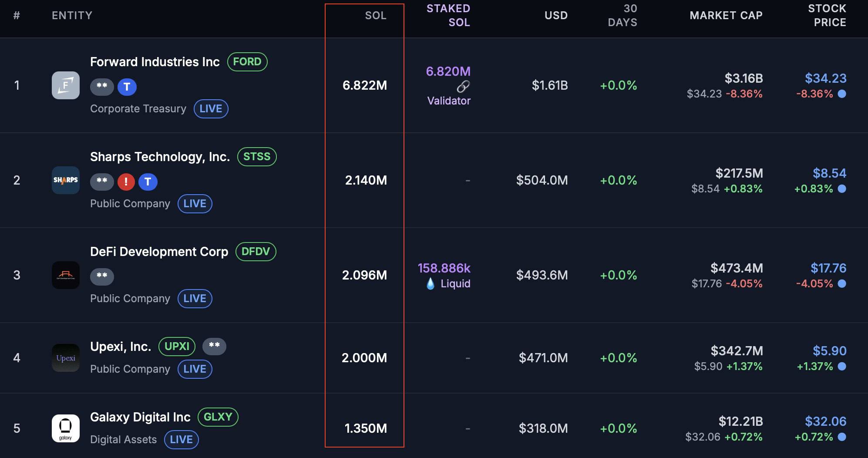Image resolution: width=868 pixels, height=458 pixels.
Task: Click the blue T badge in Forward Industries row
Action: click(127, 87)
